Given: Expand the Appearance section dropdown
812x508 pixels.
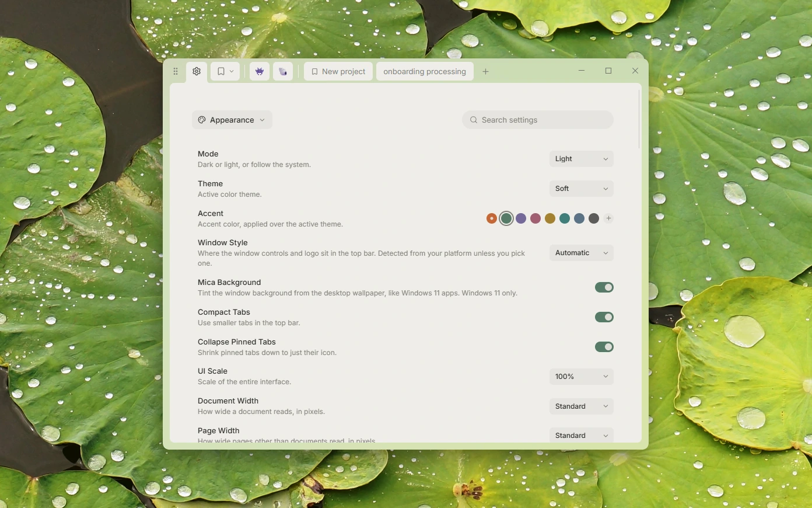Looking at the screenshot, I should [232, 120].
